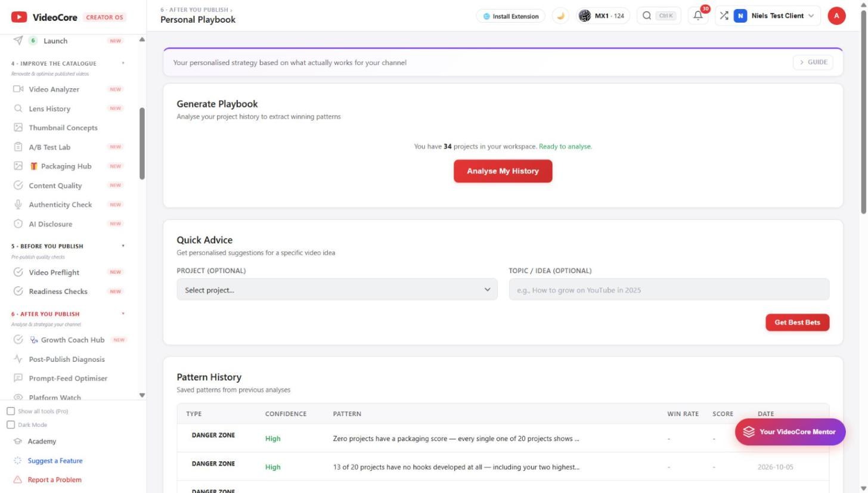
Task: Open Your VideoCore Mentor button
Action: point(790,432)
